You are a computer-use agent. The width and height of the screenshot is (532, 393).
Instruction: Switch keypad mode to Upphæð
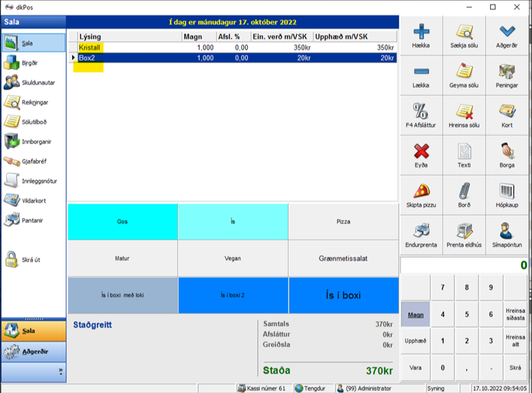[x=416, y=341]
